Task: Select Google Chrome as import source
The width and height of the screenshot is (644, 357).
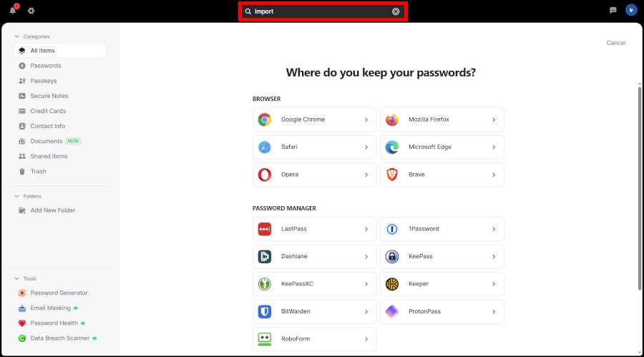Action: tap(314, 119)
